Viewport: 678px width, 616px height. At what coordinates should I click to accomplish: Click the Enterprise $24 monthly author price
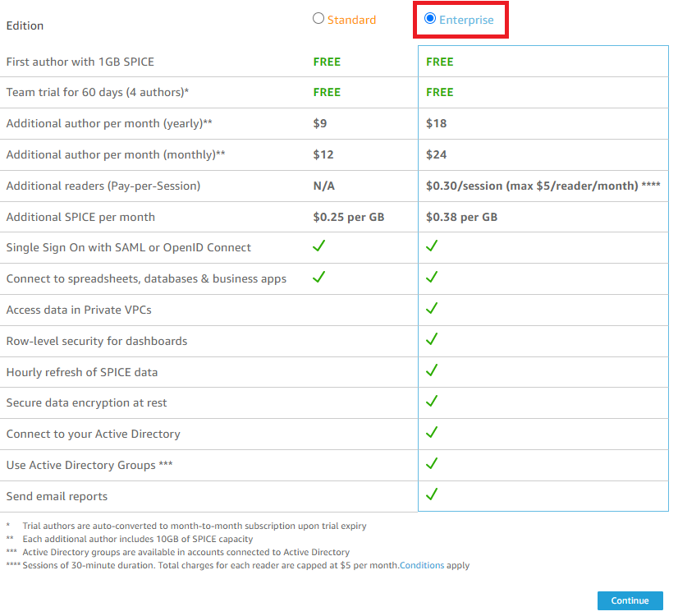[x=437, y=155]
